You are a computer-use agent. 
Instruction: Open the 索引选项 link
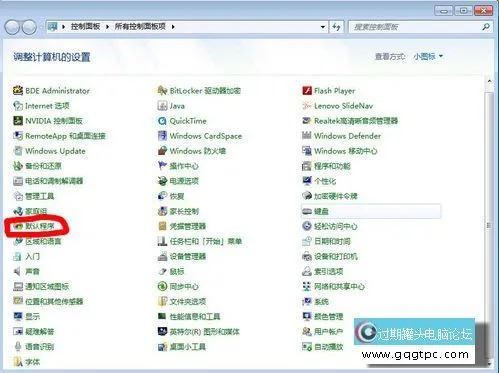329,271
